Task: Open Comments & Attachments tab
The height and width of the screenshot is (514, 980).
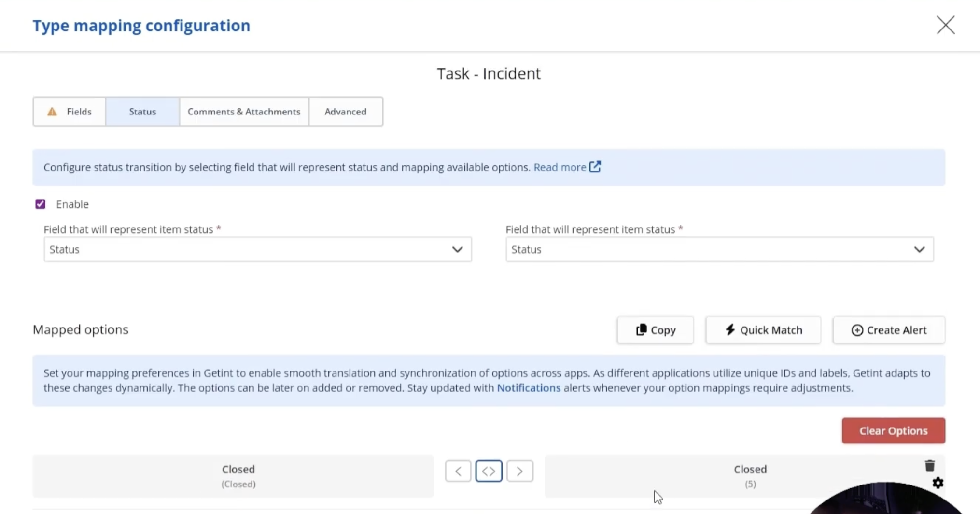Action: (x=244, y=112)
